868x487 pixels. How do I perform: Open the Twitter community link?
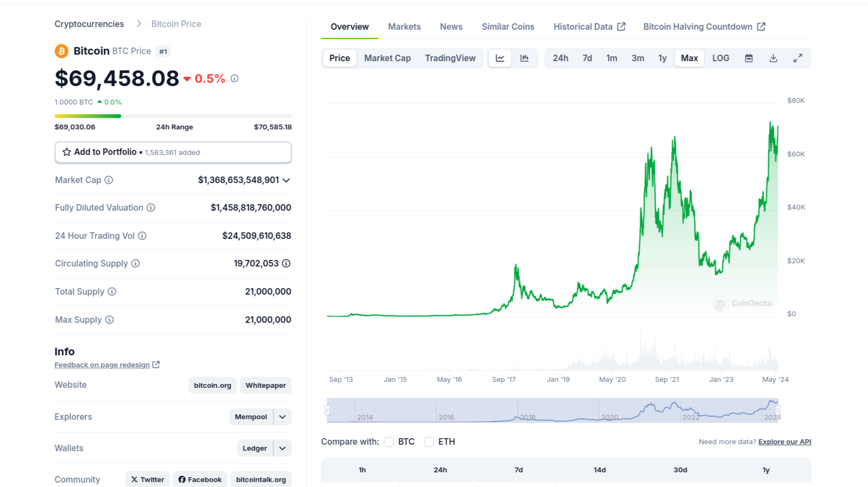coord(147,479)
